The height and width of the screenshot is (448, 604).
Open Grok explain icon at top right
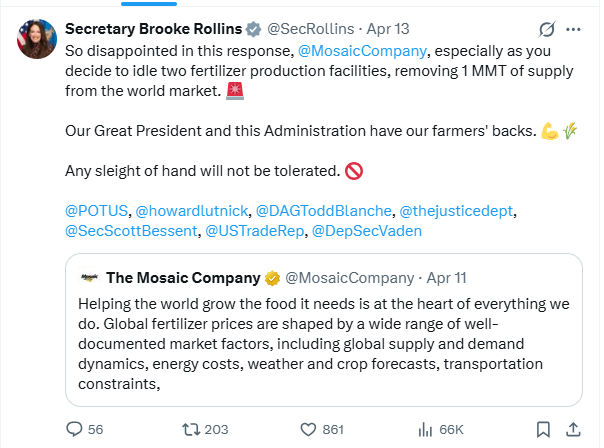tap(547, 28)
